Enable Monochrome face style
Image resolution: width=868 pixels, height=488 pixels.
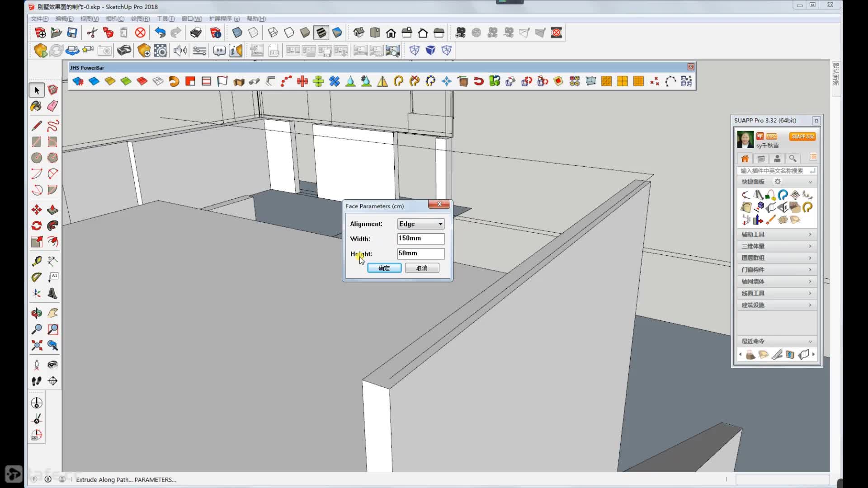(337, 33)
